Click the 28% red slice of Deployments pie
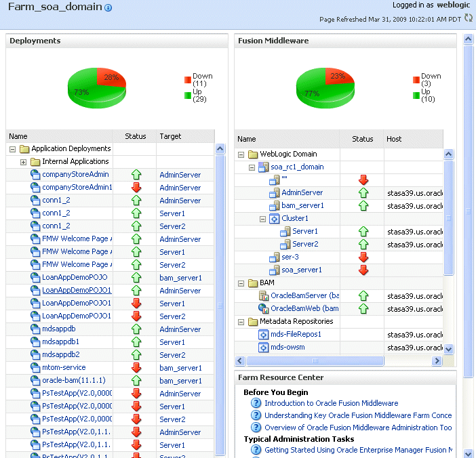 110,77
